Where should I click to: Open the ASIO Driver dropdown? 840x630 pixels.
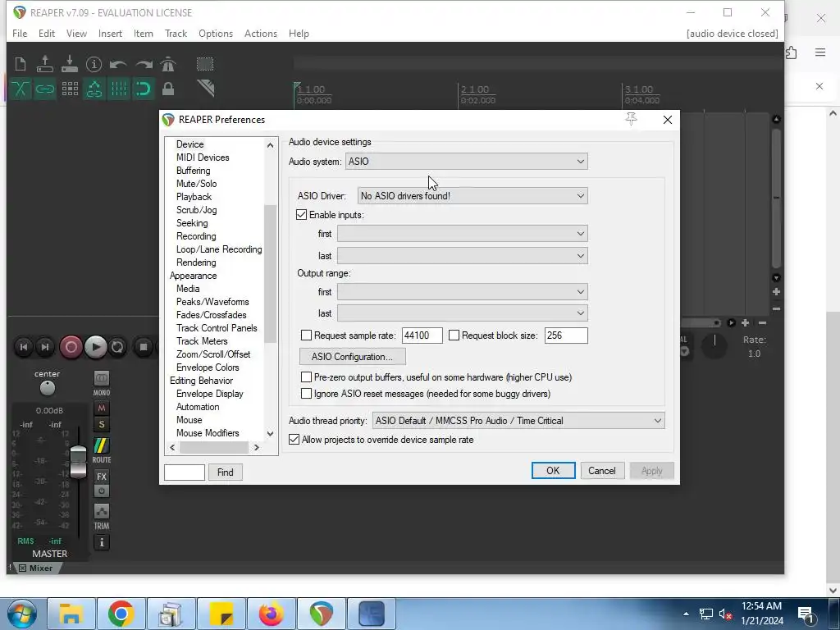point(472,196)
